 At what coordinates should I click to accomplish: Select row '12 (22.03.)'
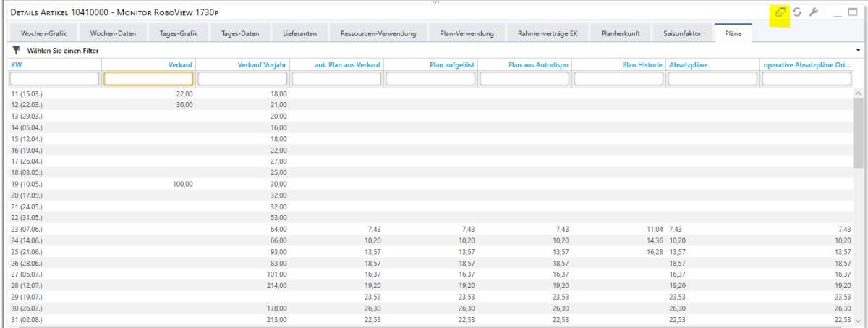(430, 105)
